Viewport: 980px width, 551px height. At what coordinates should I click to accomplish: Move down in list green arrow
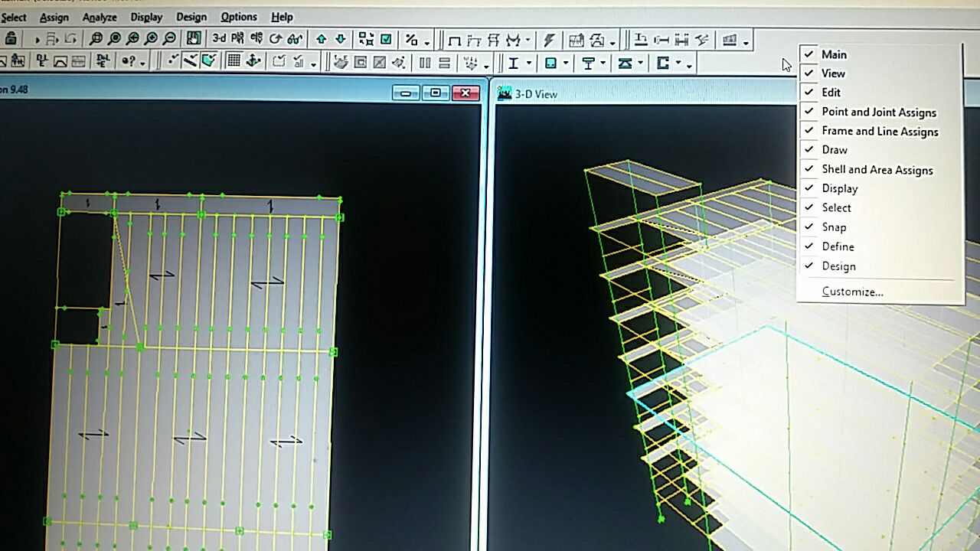(x=341, y=38)
